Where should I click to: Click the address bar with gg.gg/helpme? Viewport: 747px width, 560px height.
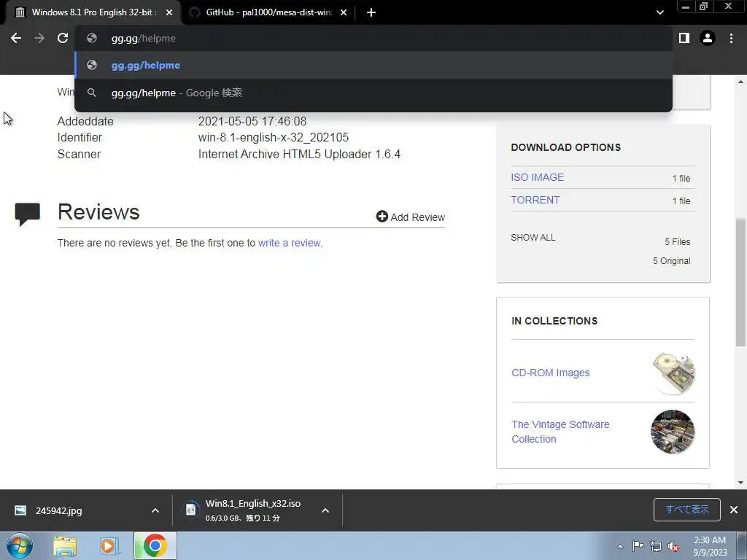(373, 38)
